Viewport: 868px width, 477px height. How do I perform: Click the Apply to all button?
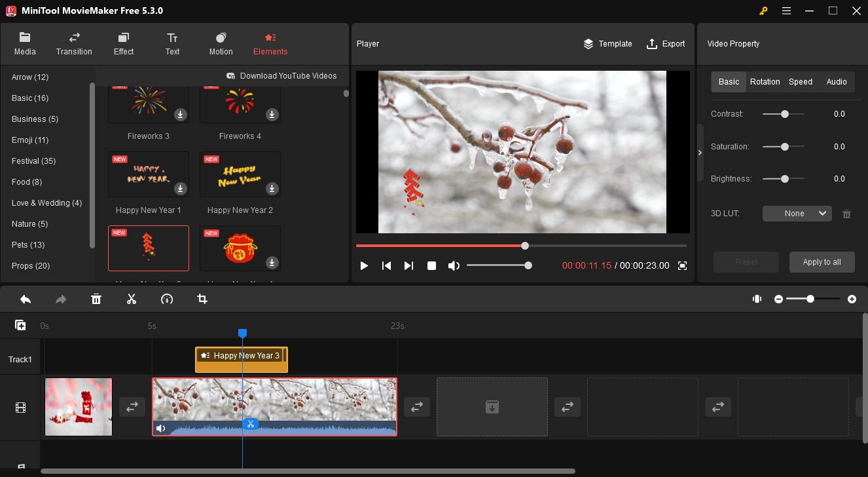tap(822, 262)
